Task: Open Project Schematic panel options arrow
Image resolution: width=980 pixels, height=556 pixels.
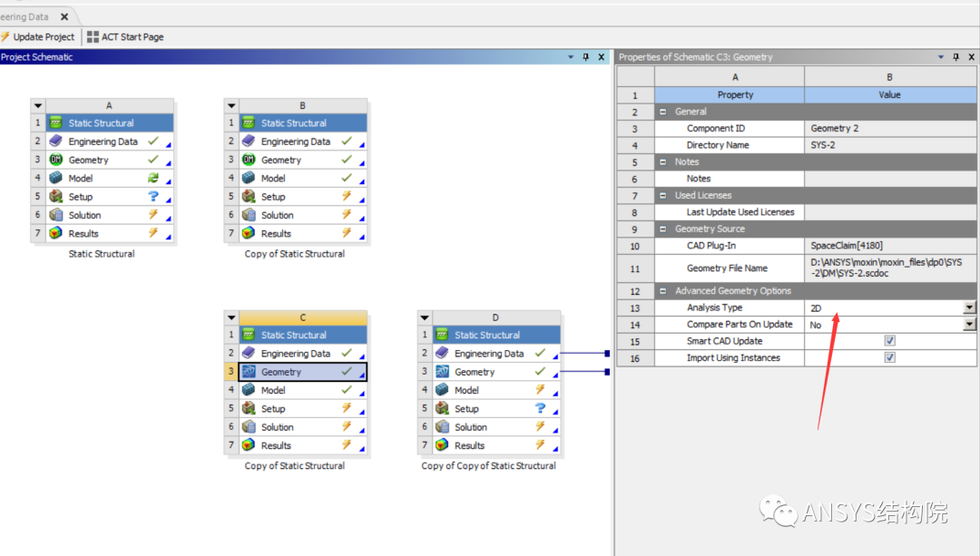Action: coord(571,57)
